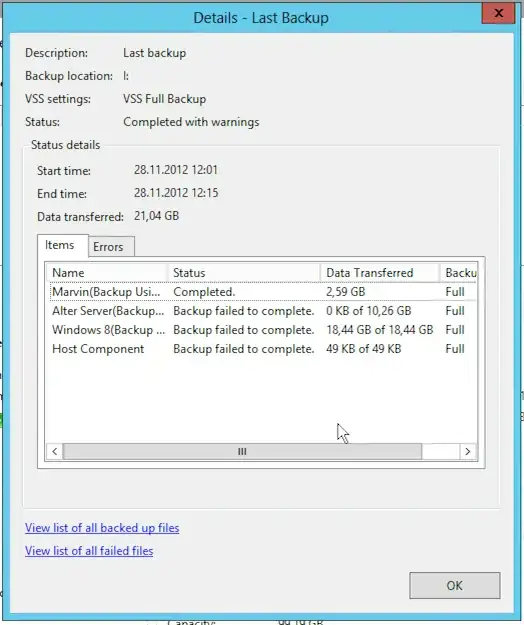The image size is (524, 625).
Task: Click Windows 8's Backup failed to complete status
Action: click(x=243, y=330)
